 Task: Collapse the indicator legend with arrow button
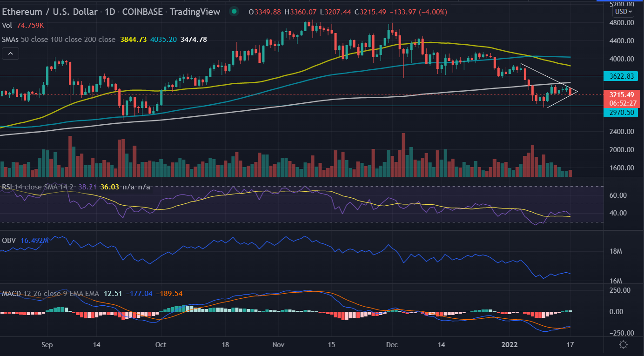pyautogui.click(x=10, y=54)
